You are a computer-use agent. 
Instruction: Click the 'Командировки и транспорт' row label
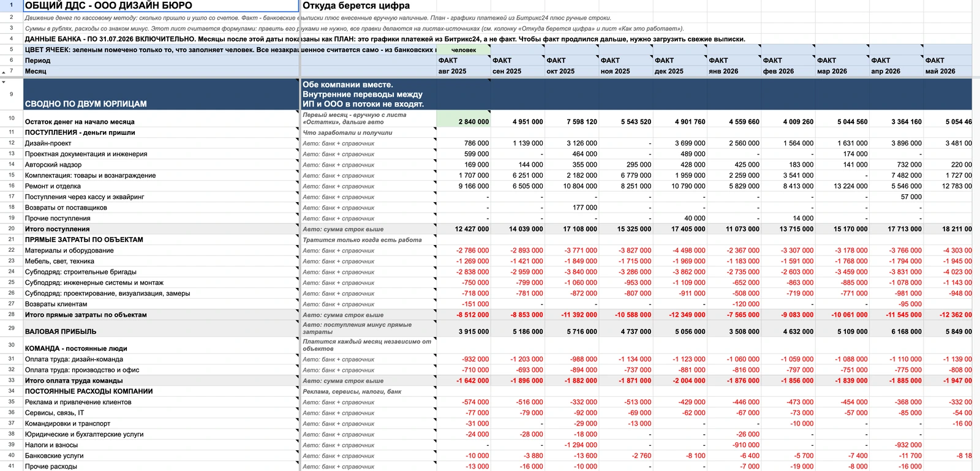(162, 423)
